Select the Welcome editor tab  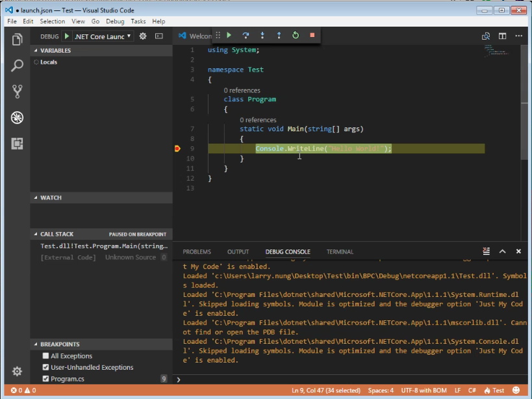coord(195,36)
